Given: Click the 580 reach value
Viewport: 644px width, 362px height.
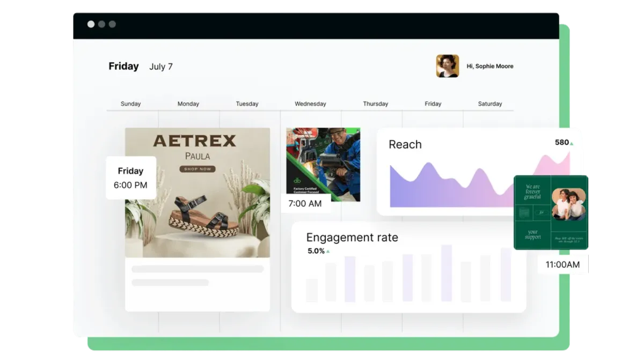Looking at the screenshot, I should pyautogui.click(x=562, y=143).
